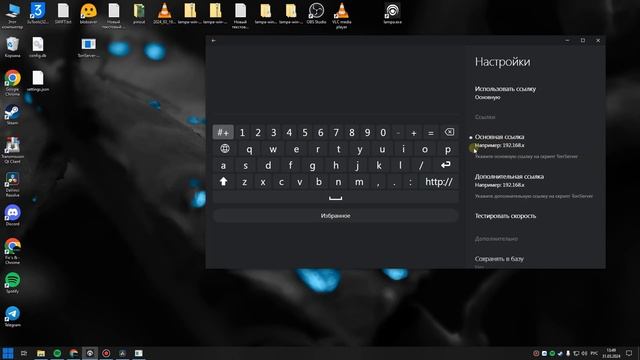Select the TorServer desktop shortcut

click(x=88, y=47)
